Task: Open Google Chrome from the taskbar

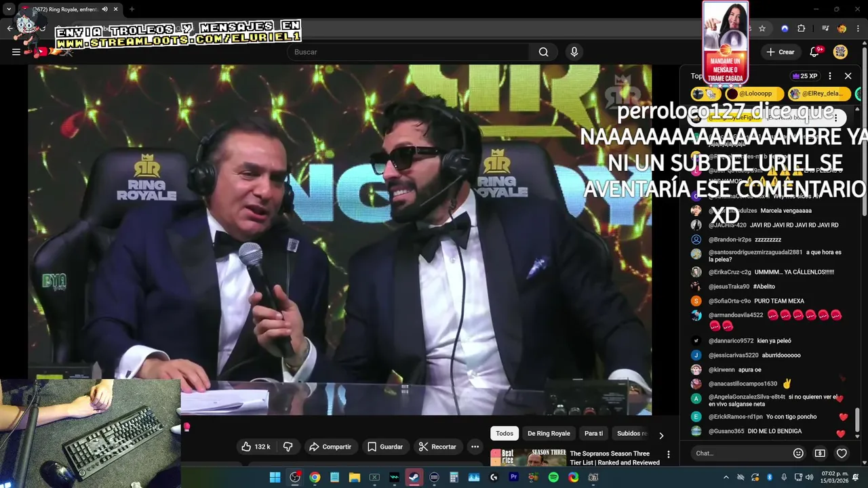Action: [x=315, y=477]
